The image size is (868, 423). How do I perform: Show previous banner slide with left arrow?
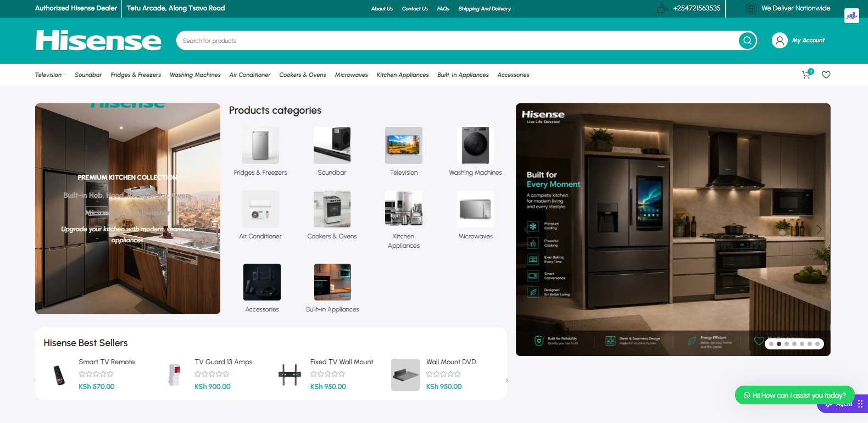point(526,230)
